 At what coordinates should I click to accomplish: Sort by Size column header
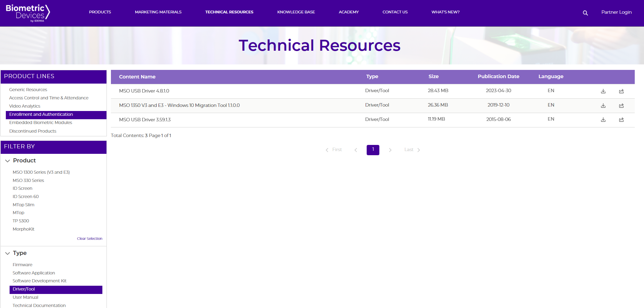[433, 76]
